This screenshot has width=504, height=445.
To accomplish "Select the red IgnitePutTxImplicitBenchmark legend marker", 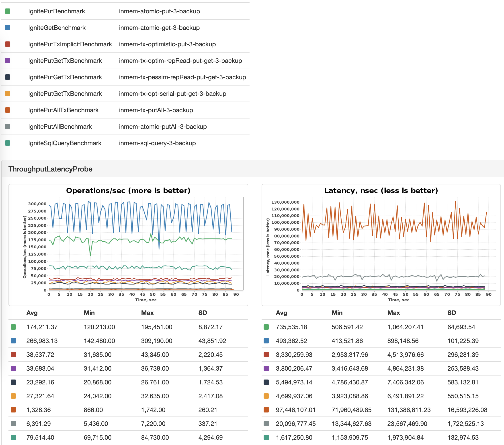I will (8, 44).
